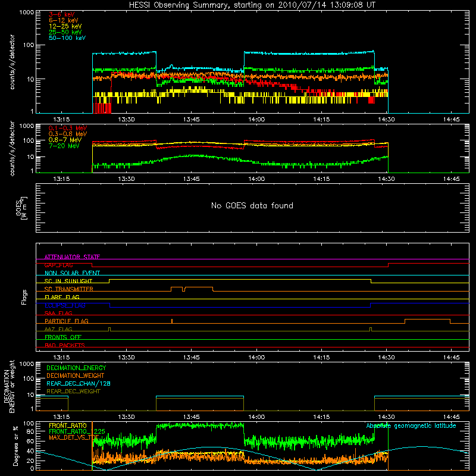Viewport: 476px width, 476px height.
Task: Click the 'No GOES data found' message
Action: tap(252, 205)
